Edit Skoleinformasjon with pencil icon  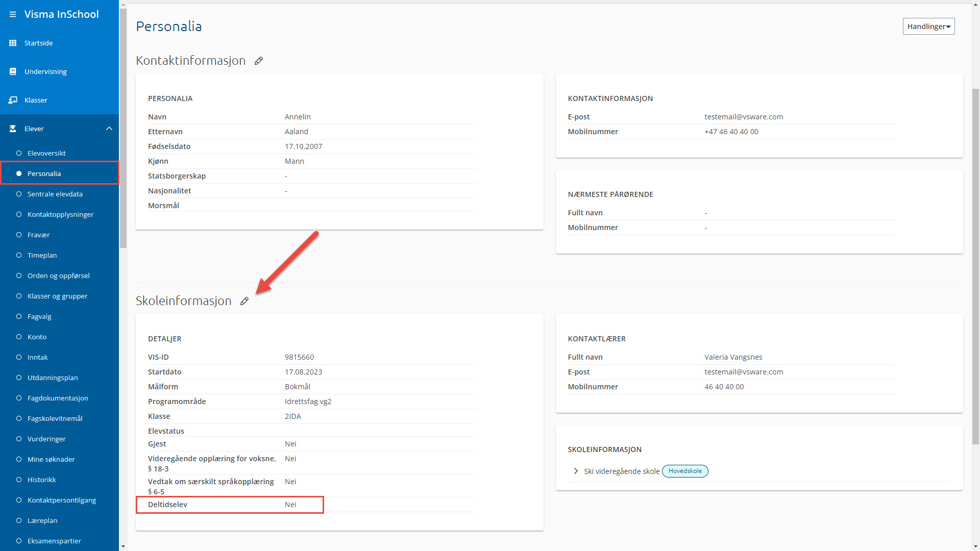point(244,301)
